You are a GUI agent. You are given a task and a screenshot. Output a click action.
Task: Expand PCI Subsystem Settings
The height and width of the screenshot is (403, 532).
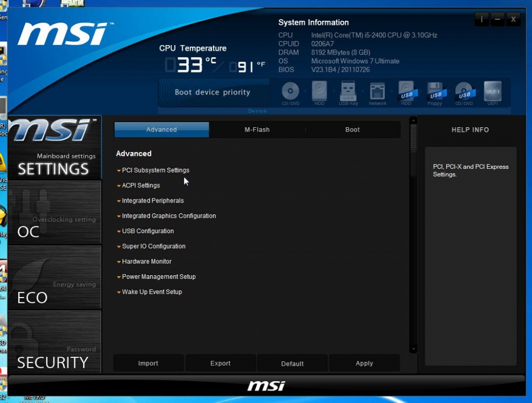pyautogui.click(x=155, y=170)
